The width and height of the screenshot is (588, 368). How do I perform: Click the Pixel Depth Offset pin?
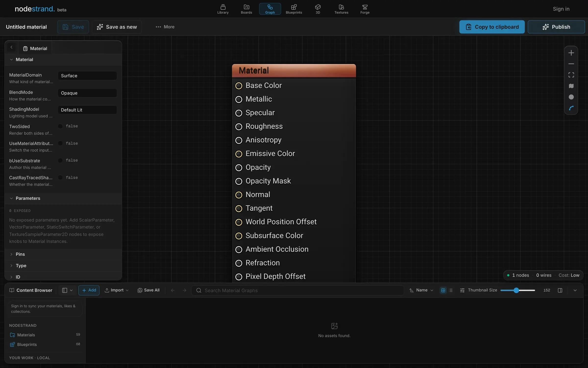tap(239, 277)
